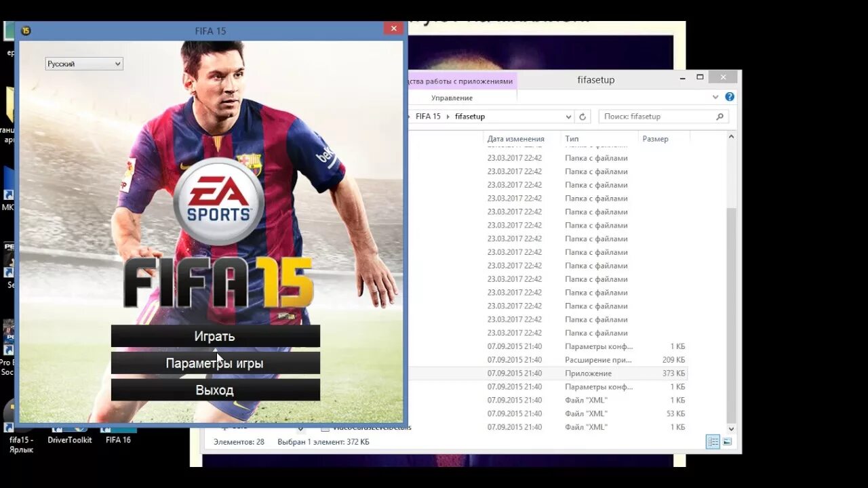The image size is (868, 488).
Task: Click the scroll-up arrow of the file list
Action: (x=731, y=137)
